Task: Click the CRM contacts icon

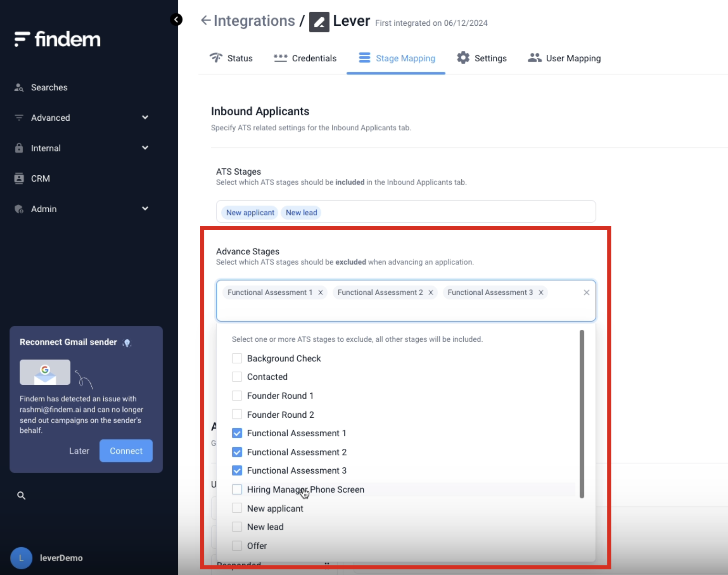Action: (x=19, y=178)
